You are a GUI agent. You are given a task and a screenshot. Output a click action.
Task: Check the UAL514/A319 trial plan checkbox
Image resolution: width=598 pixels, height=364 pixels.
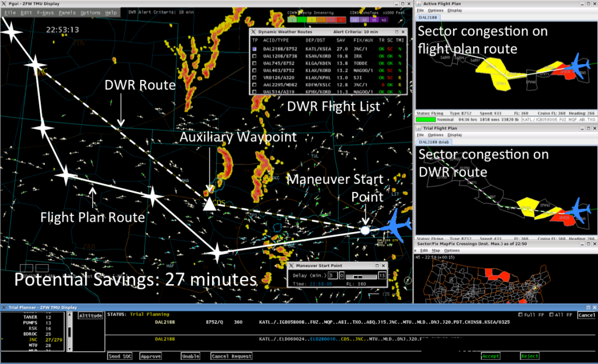[x=255, y=92]
